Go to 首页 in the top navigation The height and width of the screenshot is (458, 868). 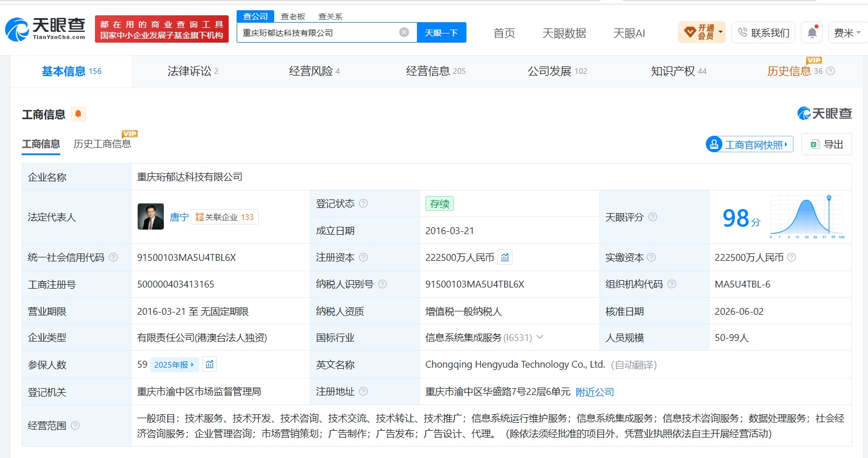pos(504,33)
